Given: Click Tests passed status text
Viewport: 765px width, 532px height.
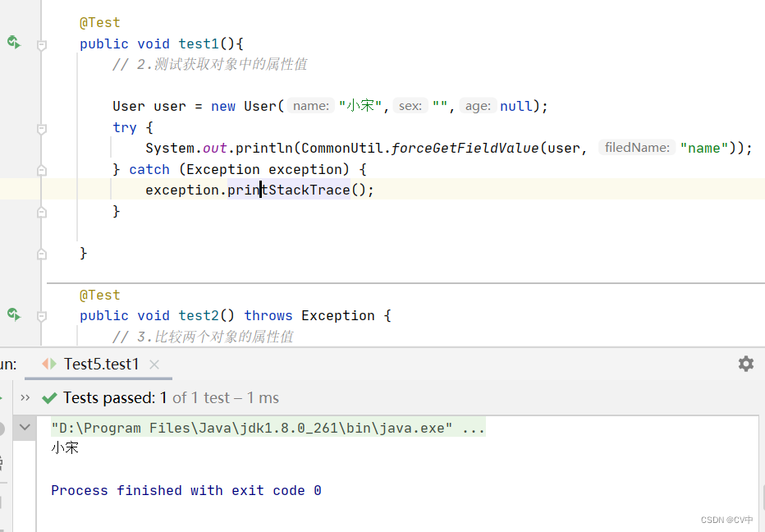Looking at the screenshot, I should [x=171, y=398].
